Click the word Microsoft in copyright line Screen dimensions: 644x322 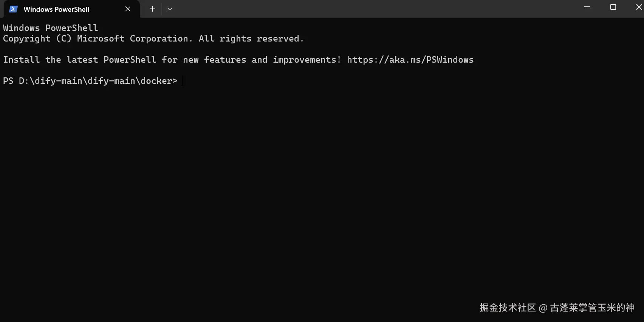[101, 39]
